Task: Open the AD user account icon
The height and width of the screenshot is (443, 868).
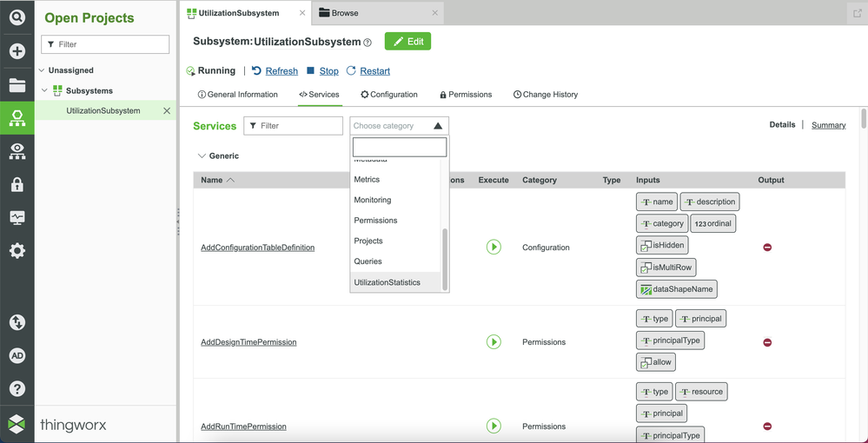Action: (17, 355)
